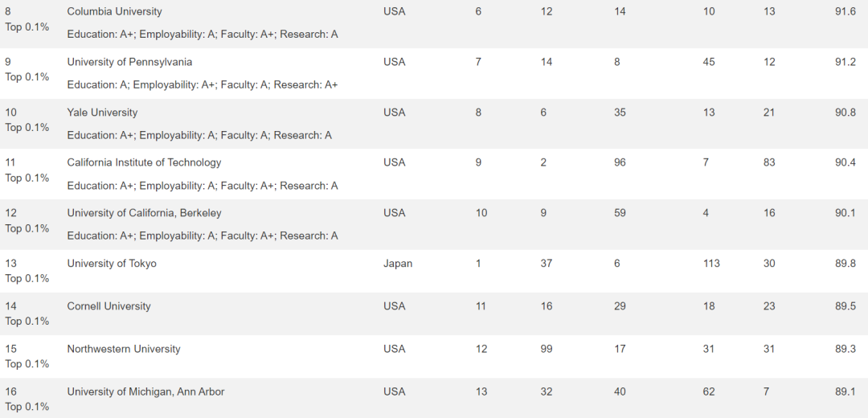Select Tokyo's rank 113 cell
This screenshot has width=868, height=418.
pyautogui.click(x=711, y=264)
